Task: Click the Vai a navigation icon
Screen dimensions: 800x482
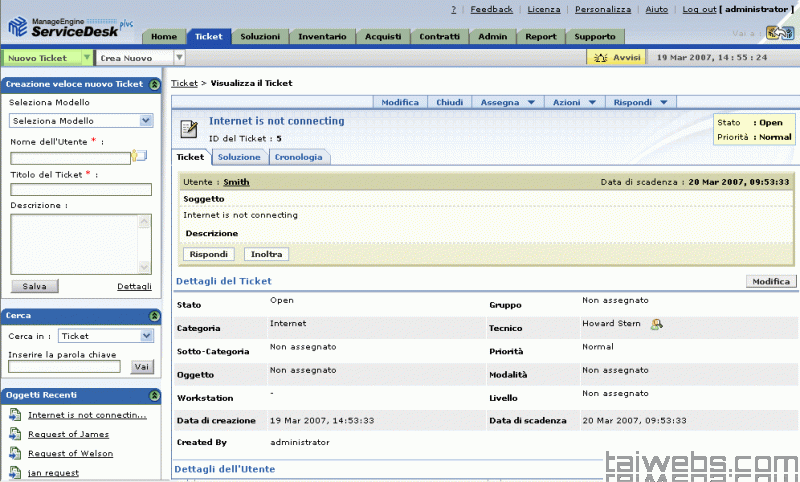Action: click(779, 33)
